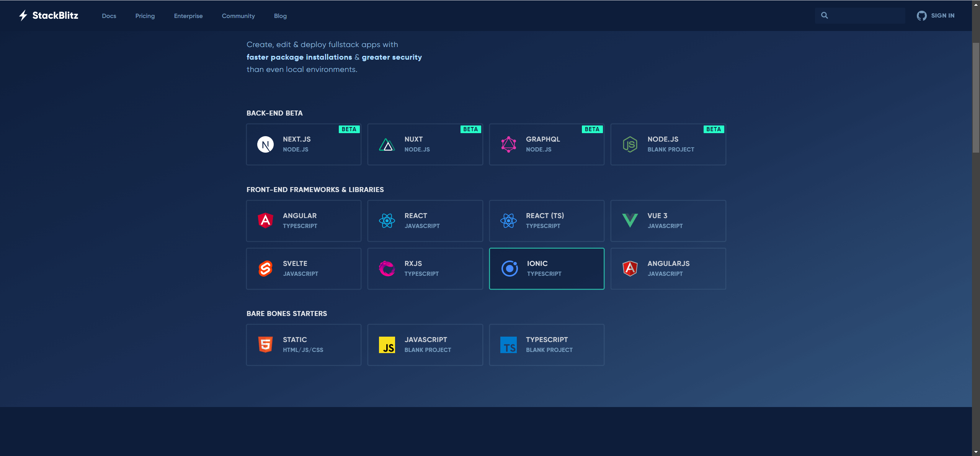Click the Node.js hexagon logo icon
Image resolution: width=980 pixels, height=456 pixels.
(630, 145)
